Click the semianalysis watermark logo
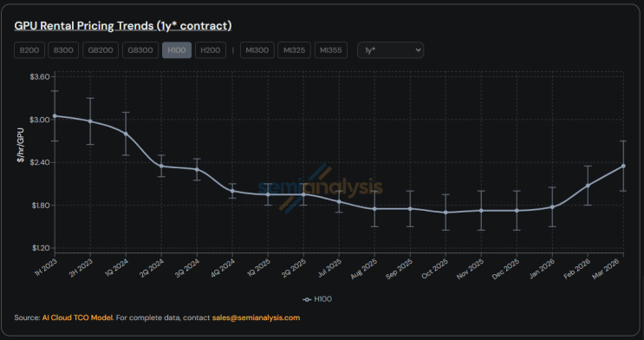Viewport: 644px width, 340px height. pyautogui.click(x=321, y=188)
